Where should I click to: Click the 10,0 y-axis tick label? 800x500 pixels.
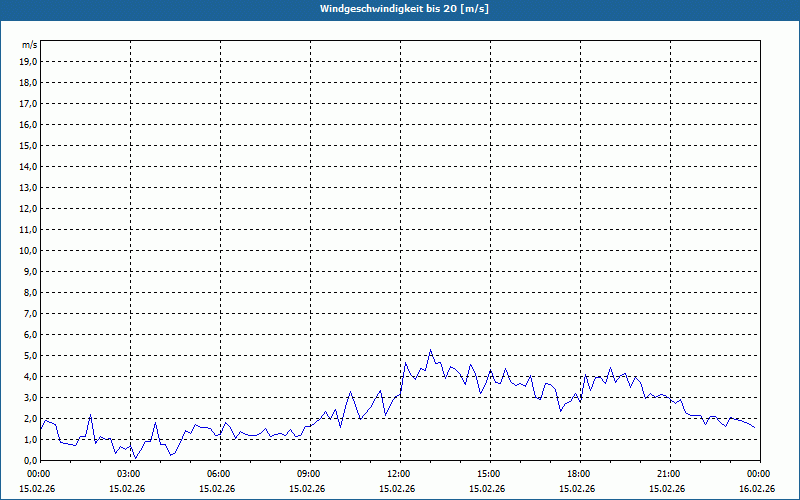(29, 250)
